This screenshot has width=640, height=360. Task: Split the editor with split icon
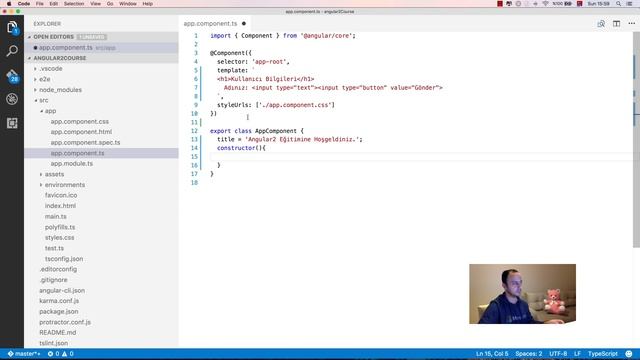pos(616,24)
